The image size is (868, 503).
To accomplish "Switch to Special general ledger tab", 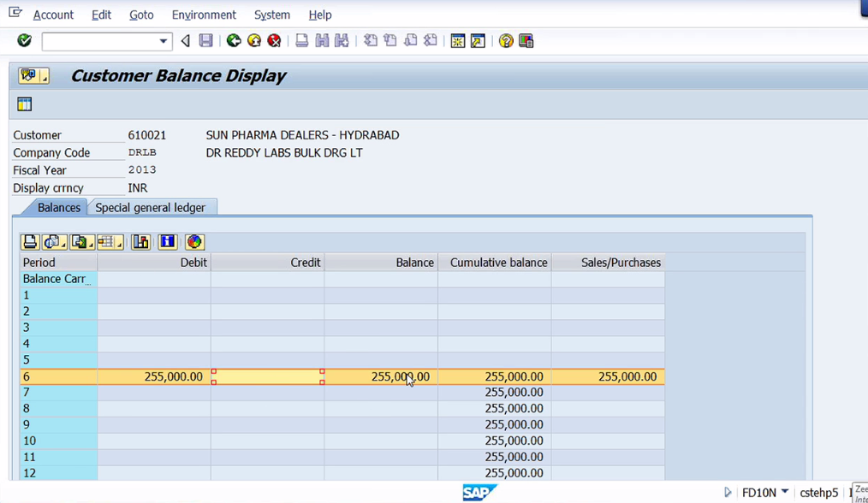I will click(x=150, y=208).
